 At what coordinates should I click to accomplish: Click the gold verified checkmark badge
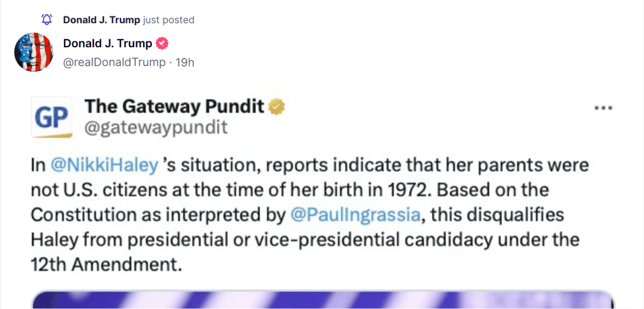[x=276, y=107]
